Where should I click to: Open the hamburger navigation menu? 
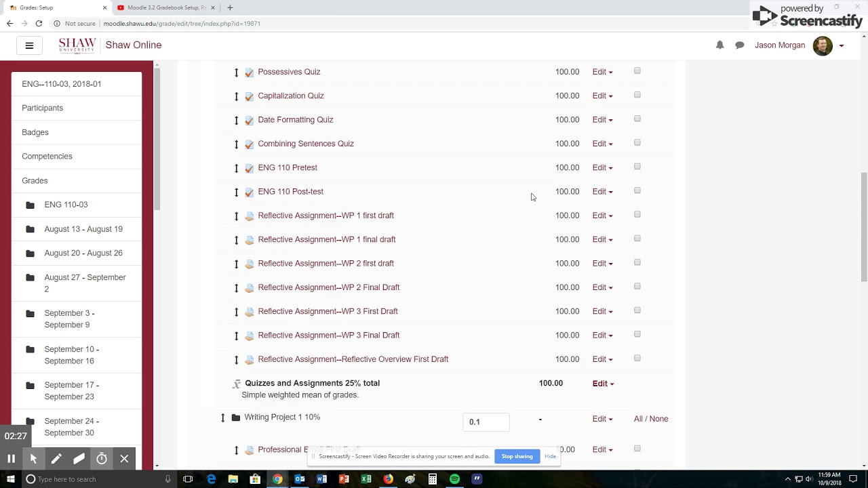click(x=29, y=45)
